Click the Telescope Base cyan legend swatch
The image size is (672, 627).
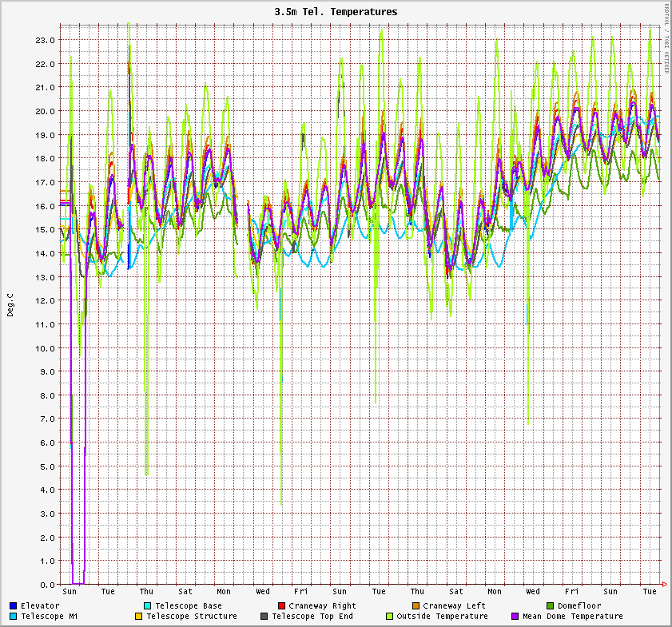148,606
